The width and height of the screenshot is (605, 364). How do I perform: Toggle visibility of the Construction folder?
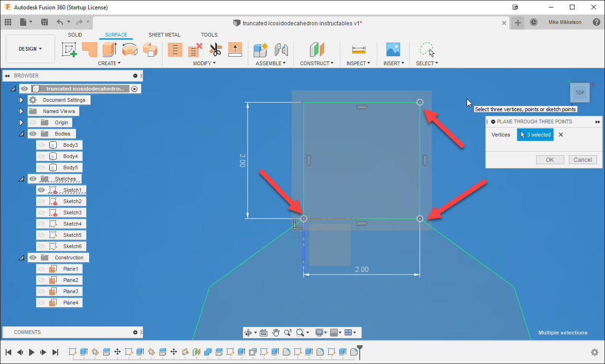[x=32, y=257]
